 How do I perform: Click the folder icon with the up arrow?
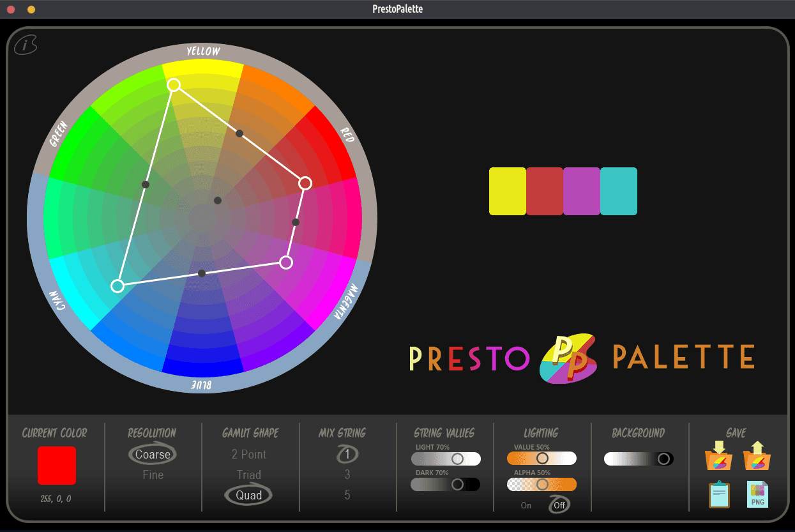click(757, 456)
